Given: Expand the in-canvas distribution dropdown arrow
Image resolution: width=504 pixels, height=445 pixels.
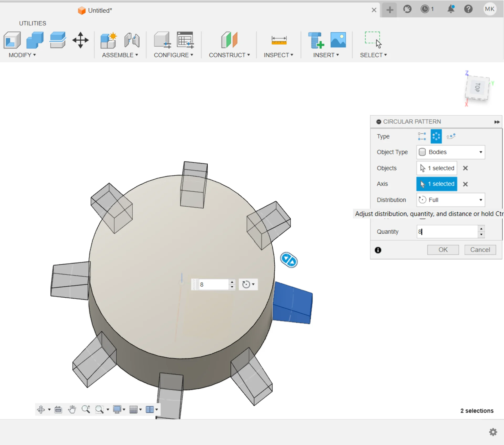Looking at the screenshot, I should [x=253, y=284].
